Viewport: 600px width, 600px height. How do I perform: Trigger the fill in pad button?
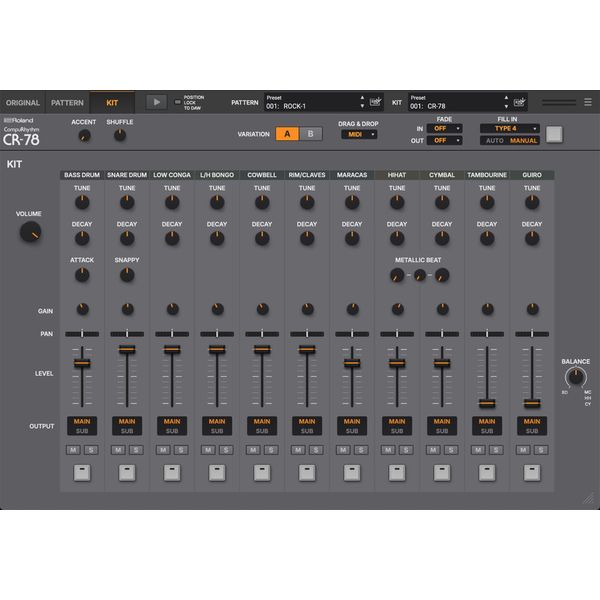tap(554, 134)
